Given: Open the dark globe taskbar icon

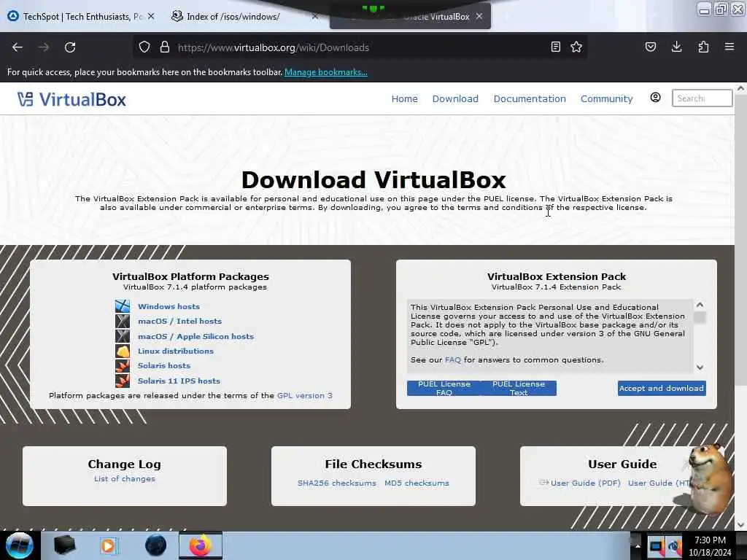Looking at the screenshot, I should pyautogui.click(x=155, y=545).
